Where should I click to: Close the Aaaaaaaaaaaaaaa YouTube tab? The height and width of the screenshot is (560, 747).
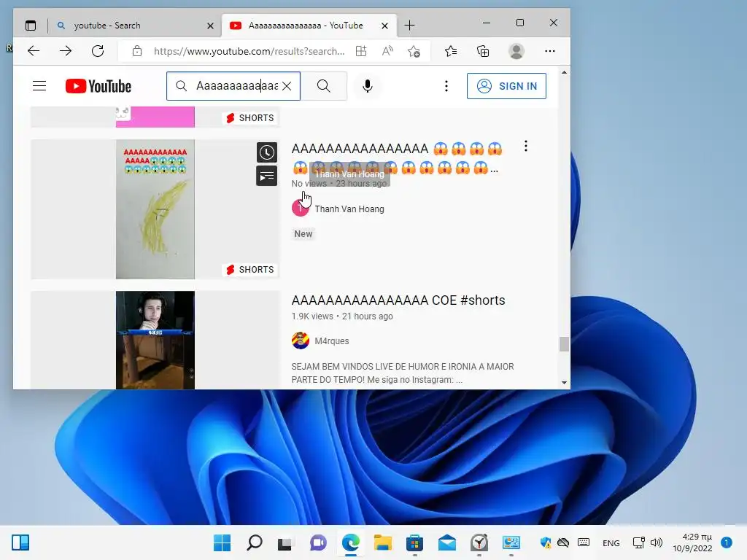384,26
